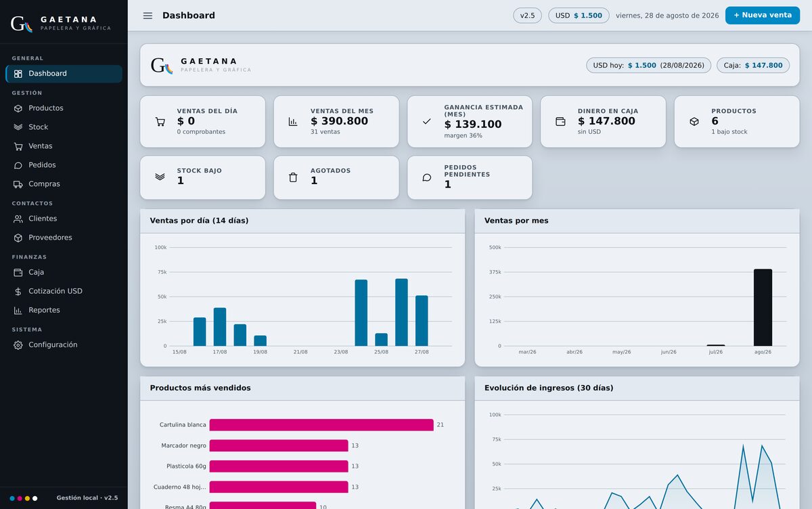Click the Ventas por mes panel heading

pyautogui.click(x=516, y=221)
